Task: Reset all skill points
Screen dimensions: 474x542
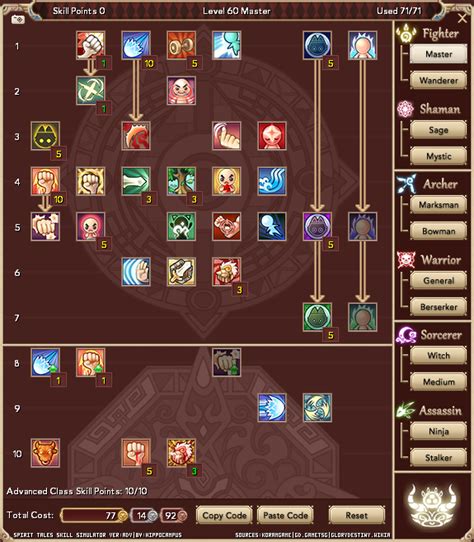Action: pos(356,515)
